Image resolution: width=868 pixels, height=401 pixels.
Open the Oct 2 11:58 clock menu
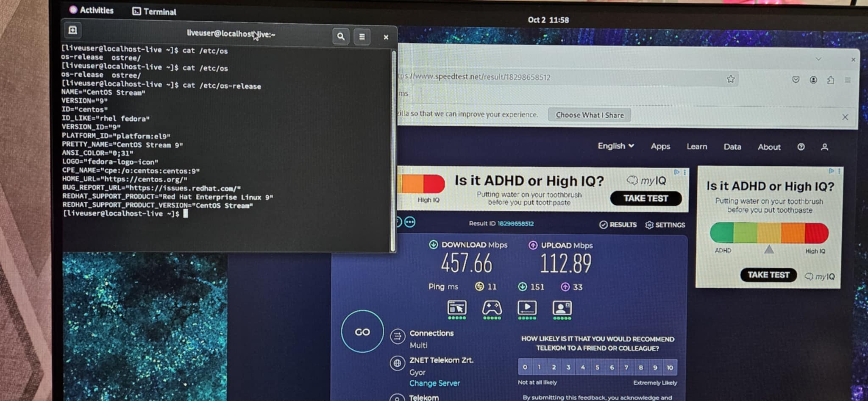(x=548, y=20)
